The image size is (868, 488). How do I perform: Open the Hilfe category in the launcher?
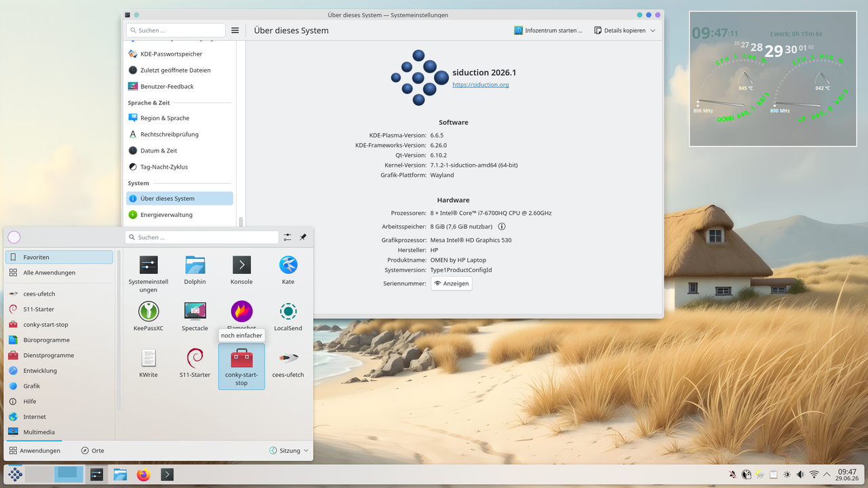tap(59, 401)
